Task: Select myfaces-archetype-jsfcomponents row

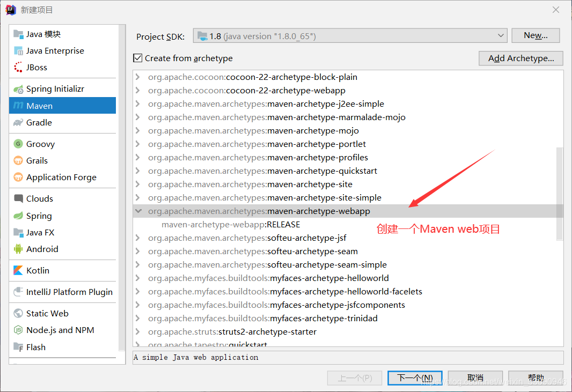Action: tap(348, 305)
